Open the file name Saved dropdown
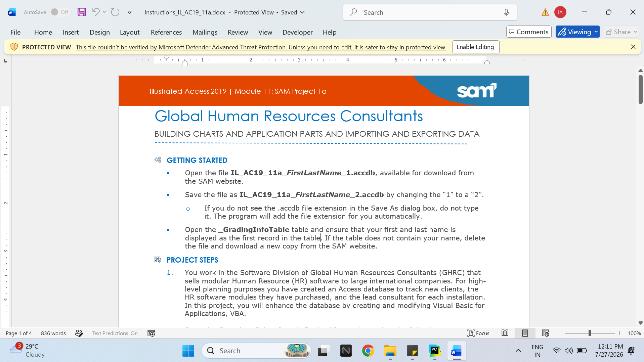 click(293, 12)
